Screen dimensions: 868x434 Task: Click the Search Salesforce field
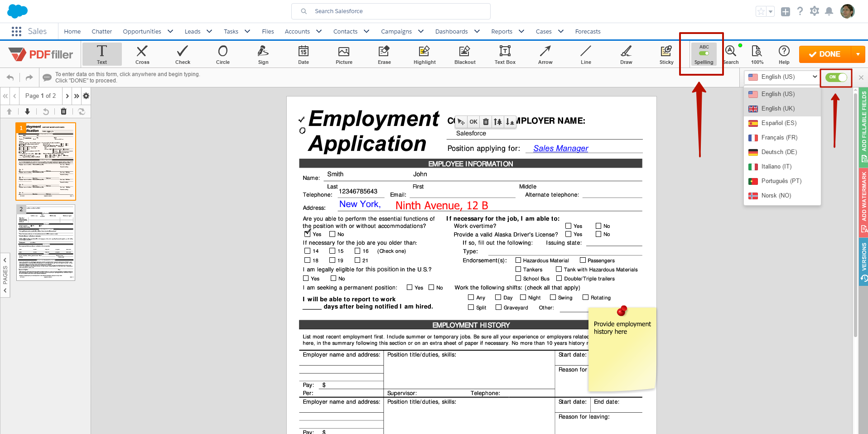pyautogui.click(x=391, y=11)
